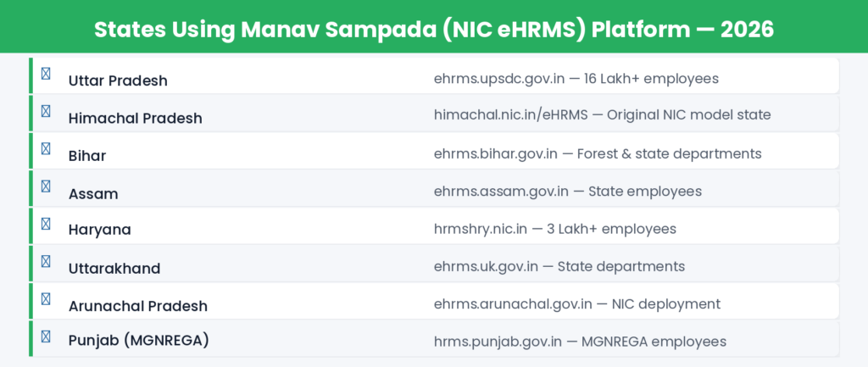The width and height of the screenshot is (868, 367).
Task: Click the icon in the Assam row
Action: [x=46, y=186]
